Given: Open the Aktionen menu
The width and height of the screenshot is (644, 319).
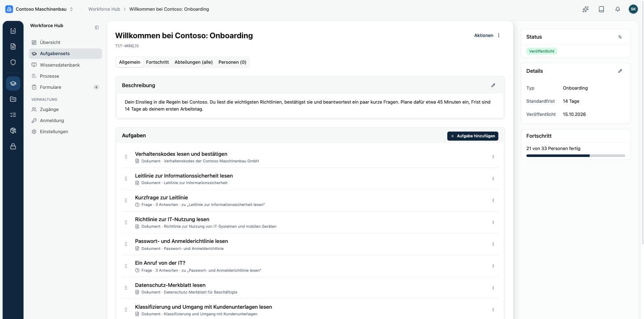Looking at the screenshot, I should 488,35.
